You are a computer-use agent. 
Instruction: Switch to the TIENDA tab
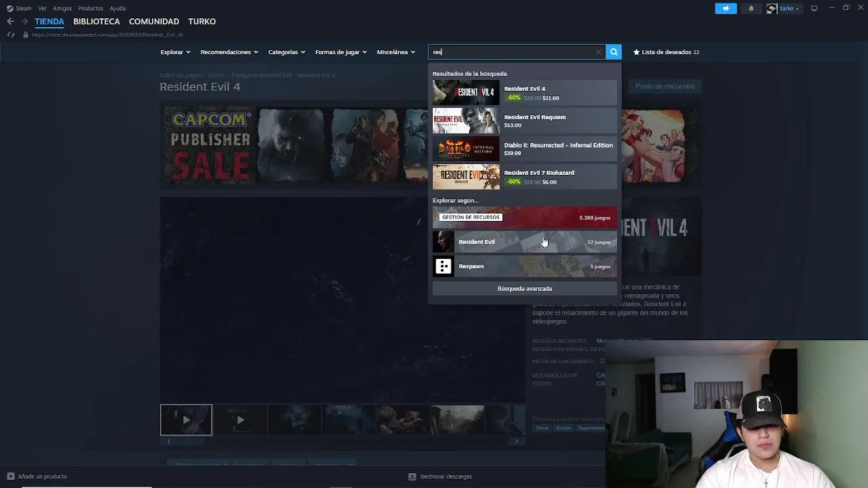(50, 22)
